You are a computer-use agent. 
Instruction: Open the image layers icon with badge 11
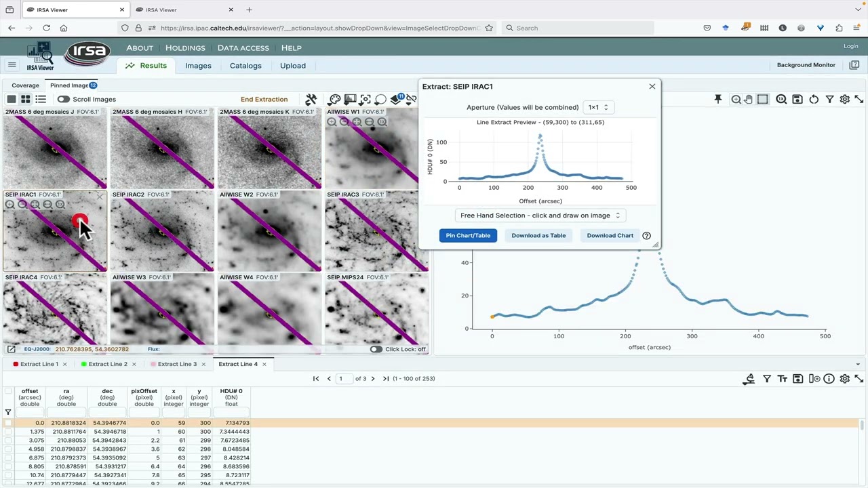pyautogui.click(x=397, y=100)
